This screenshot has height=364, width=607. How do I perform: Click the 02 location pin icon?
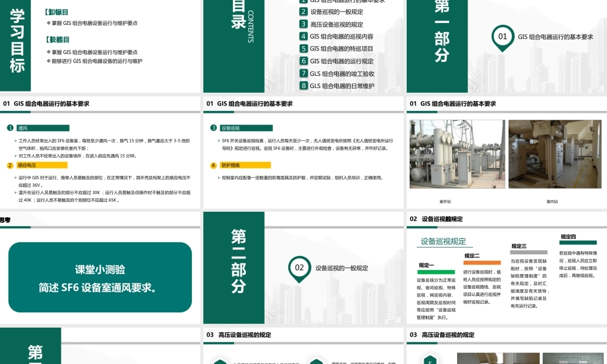[x=299, y=269]
